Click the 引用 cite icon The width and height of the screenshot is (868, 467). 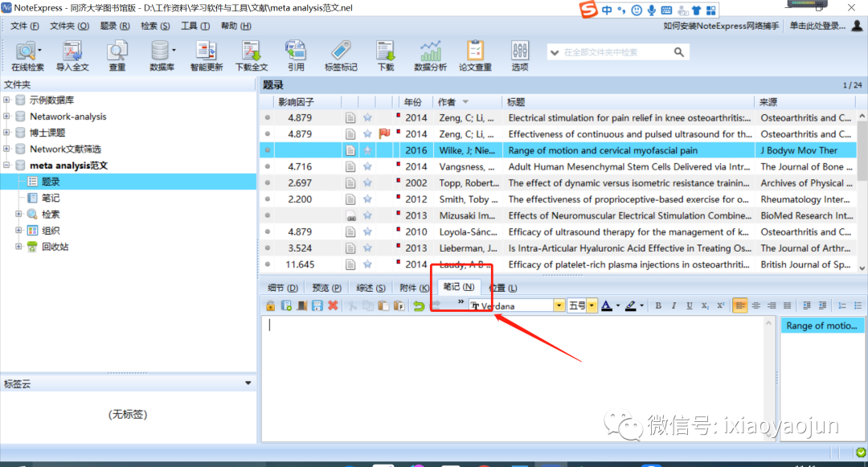[x=296, y=56]
